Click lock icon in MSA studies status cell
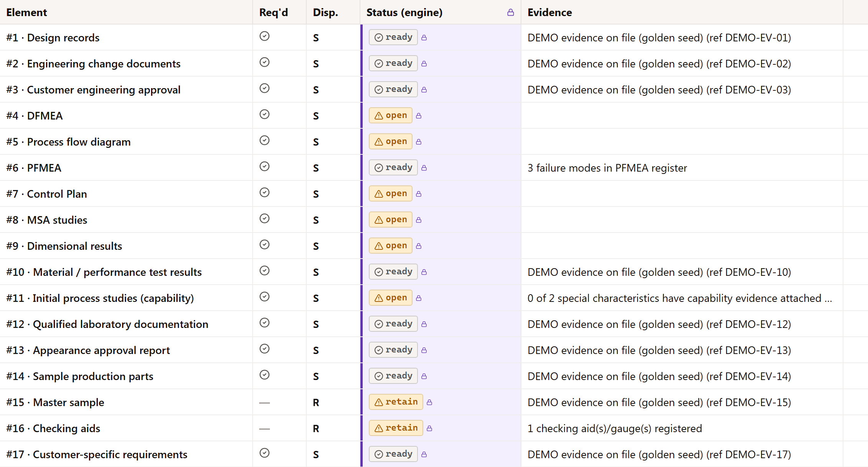 pyautogui.click(x=419, y=220)
